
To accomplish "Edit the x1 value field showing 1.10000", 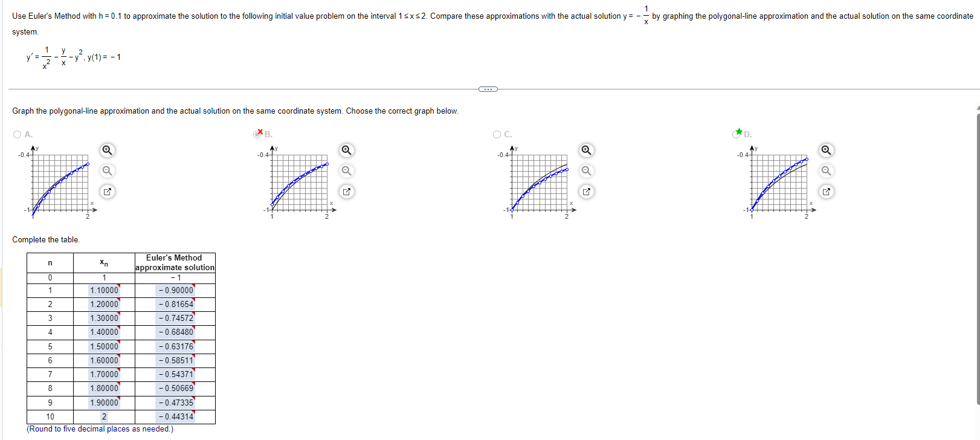I will click(x=104, y=290).
